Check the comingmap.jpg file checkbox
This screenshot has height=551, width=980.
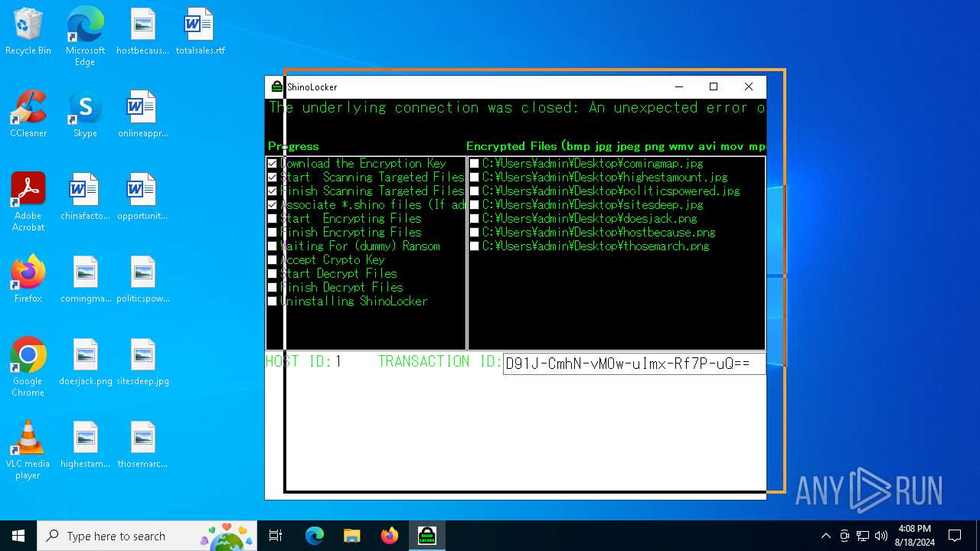(x=474, y=163)
